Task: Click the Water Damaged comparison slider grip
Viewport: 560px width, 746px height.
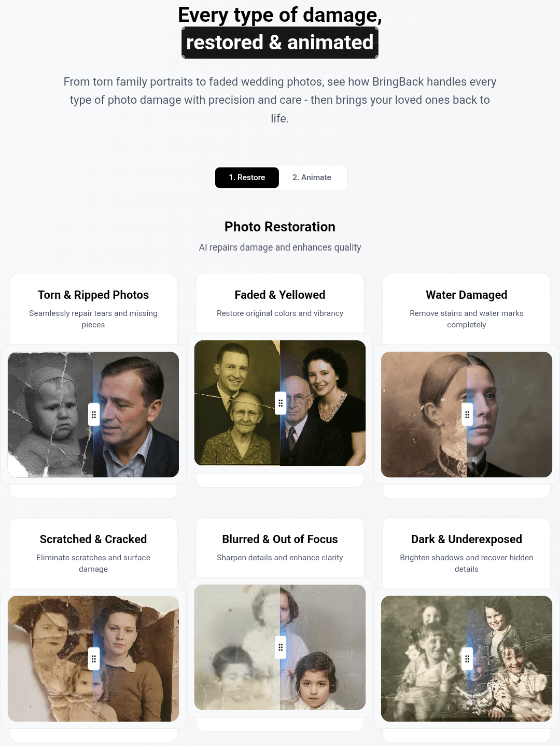Action: tap(467, 415)
